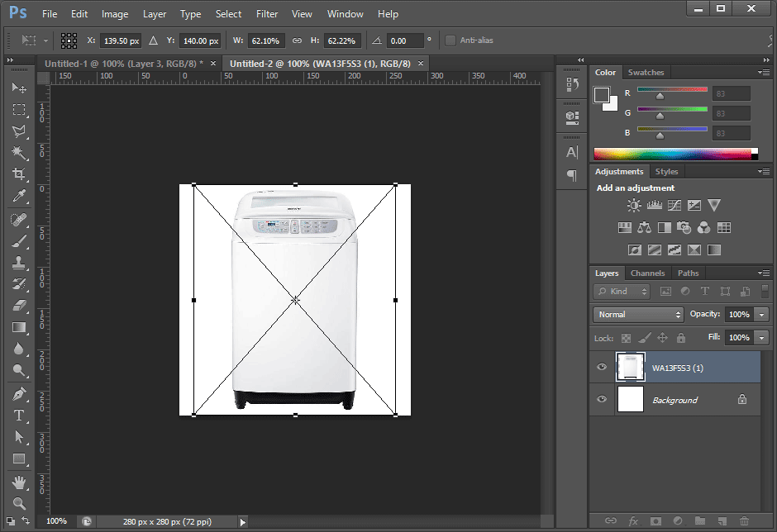This screenshot has height=532, width=777.
Task: Click the WA13F5S3 layer thumbnail
Action: [x=630, y=367]
